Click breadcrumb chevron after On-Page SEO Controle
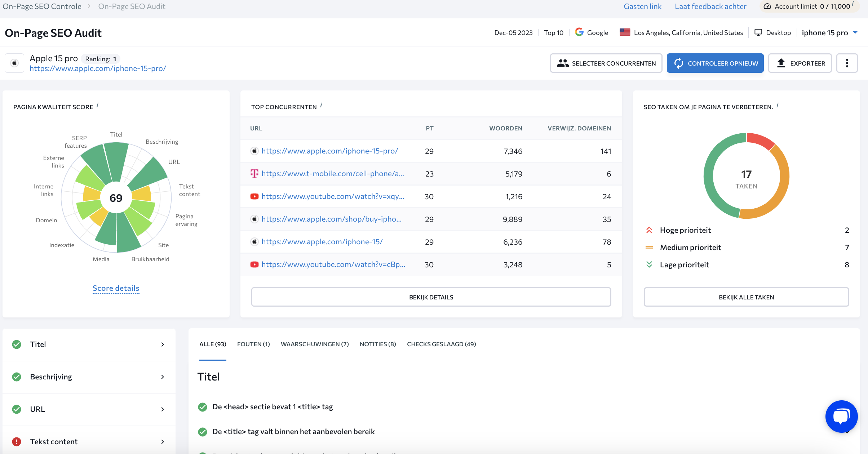 coord(89,6)
